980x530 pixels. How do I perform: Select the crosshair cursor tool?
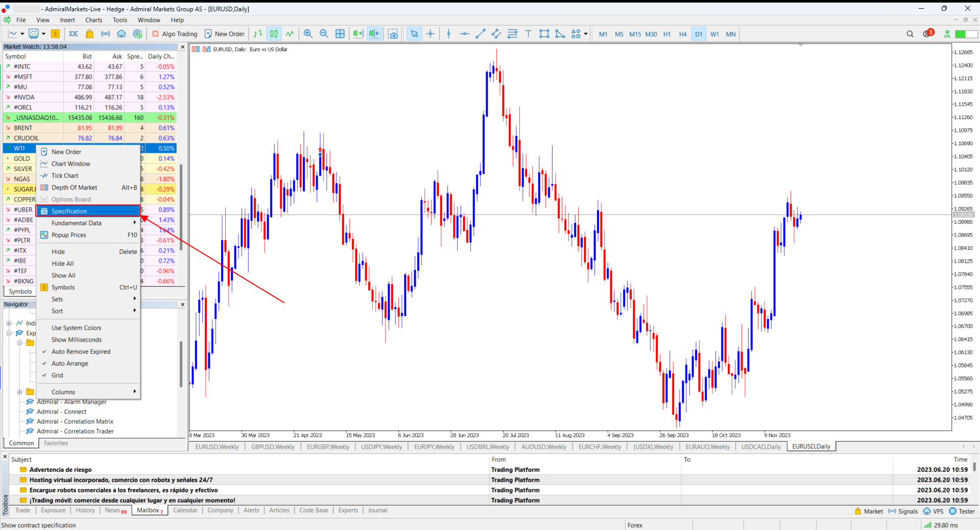431,34
